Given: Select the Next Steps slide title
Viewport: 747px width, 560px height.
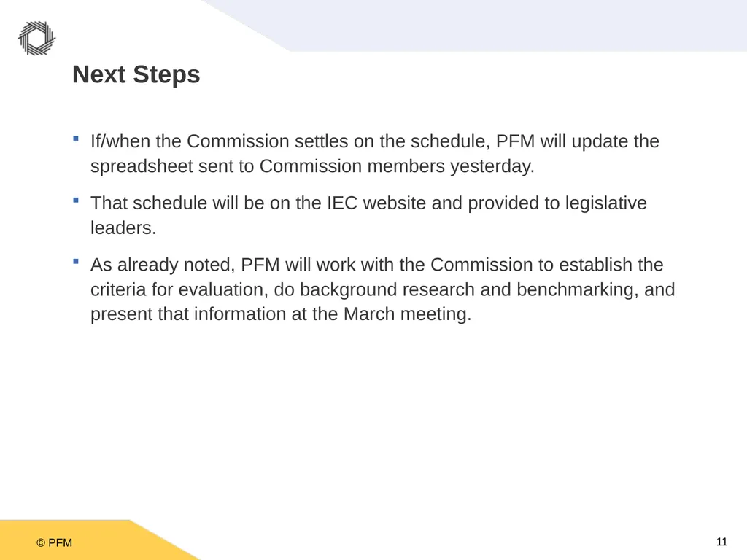Looking at the screenshot, I should (136, 75).
